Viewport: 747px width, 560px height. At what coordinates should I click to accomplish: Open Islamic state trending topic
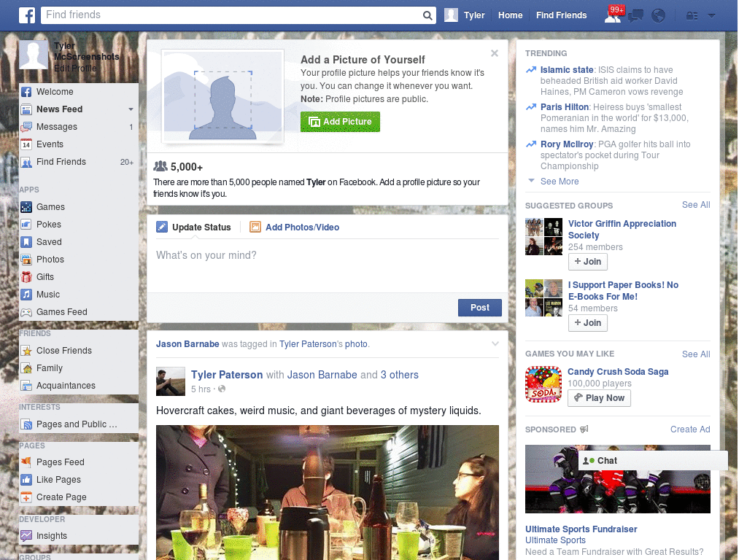(567, 70)
